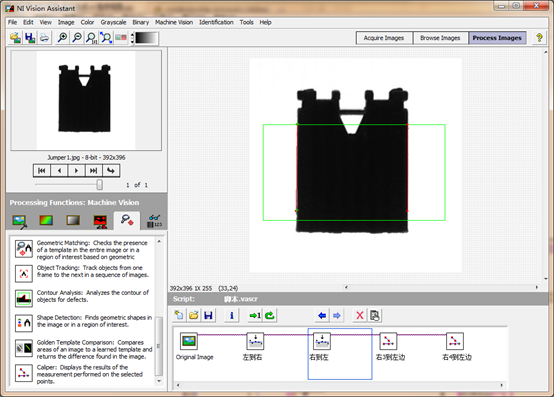554x397 pixels.
Task: Select the Contour Analysis function icon
Action: (x=24, y=299)
